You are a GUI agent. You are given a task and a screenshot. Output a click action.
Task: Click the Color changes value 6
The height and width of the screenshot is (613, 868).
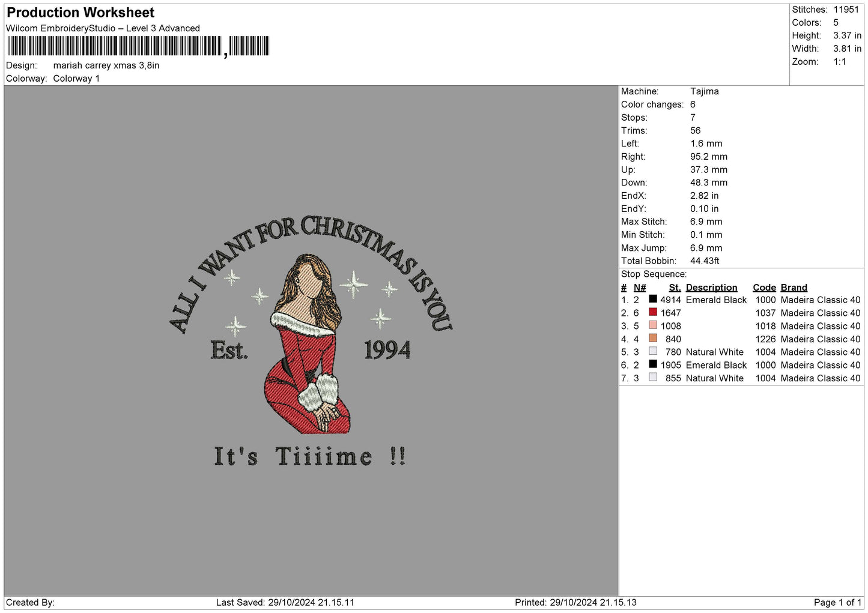tap(693, 104)
